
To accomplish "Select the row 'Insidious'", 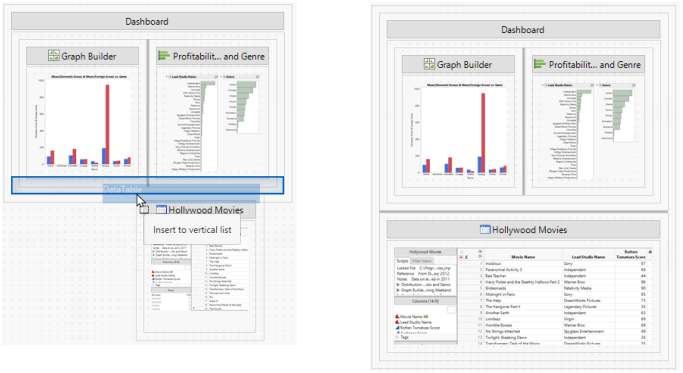I will point(555,264).
